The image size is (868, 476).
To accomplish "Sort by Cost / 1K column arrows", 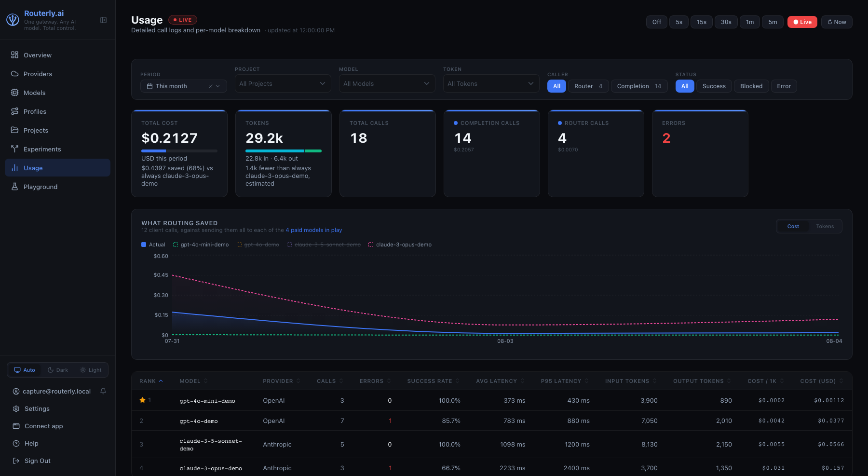I will point(782,381).
